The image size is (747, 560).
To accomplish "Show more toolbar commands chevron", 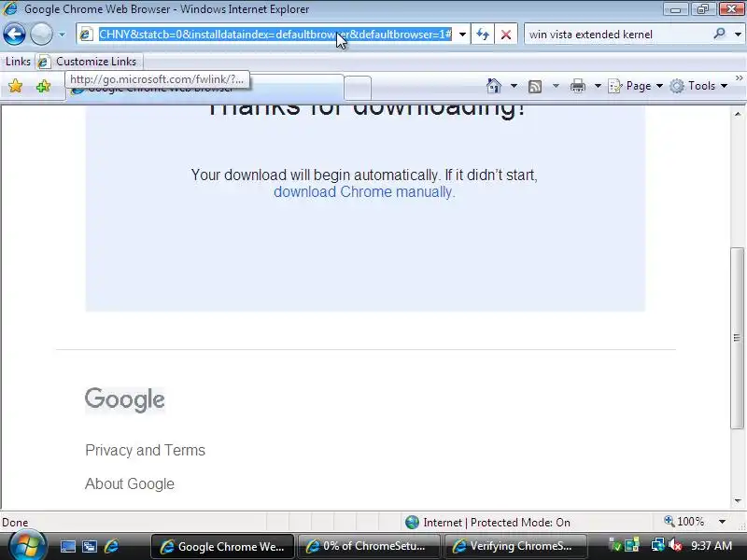I will click(739, 77).
